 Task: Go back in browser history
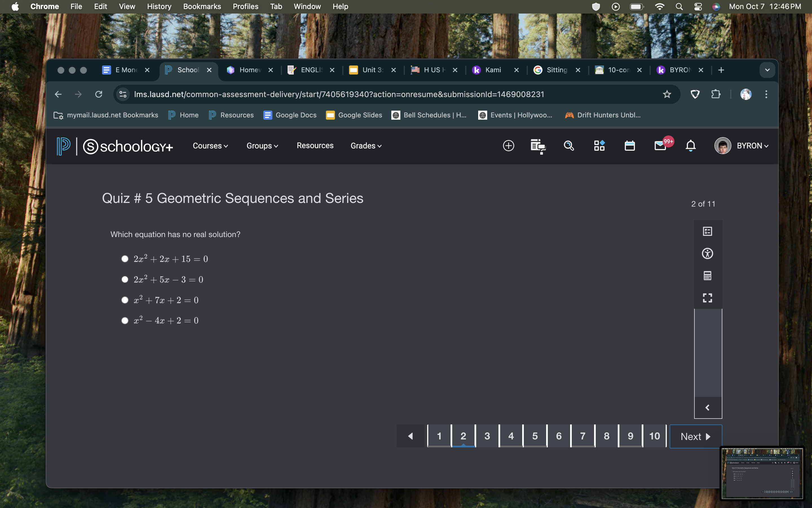click(58, 95)
